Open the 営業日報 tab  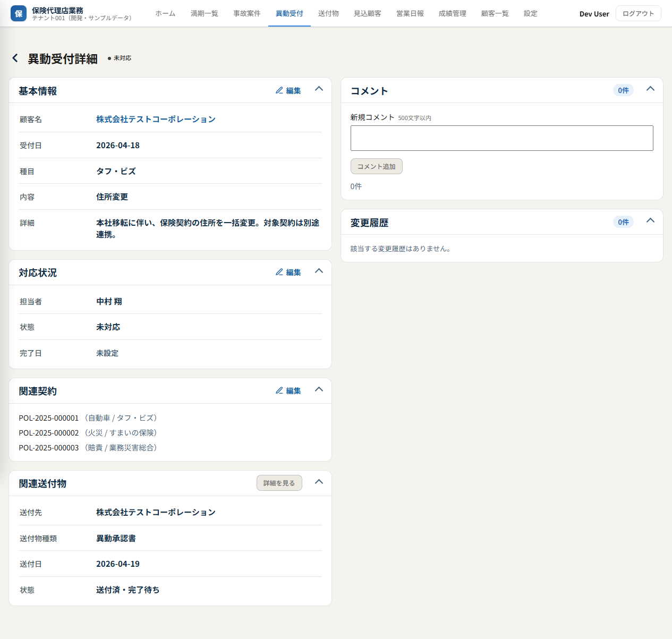pyautogui.click(x=410, y=13)
